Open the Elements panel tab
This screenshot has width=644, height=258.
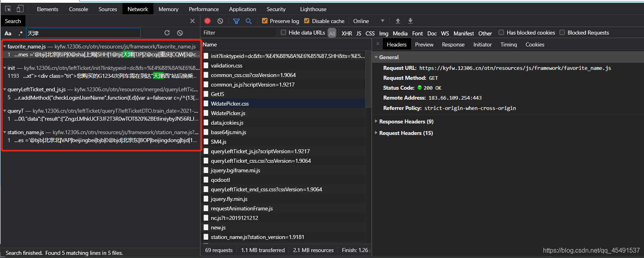tap(47, 9)
